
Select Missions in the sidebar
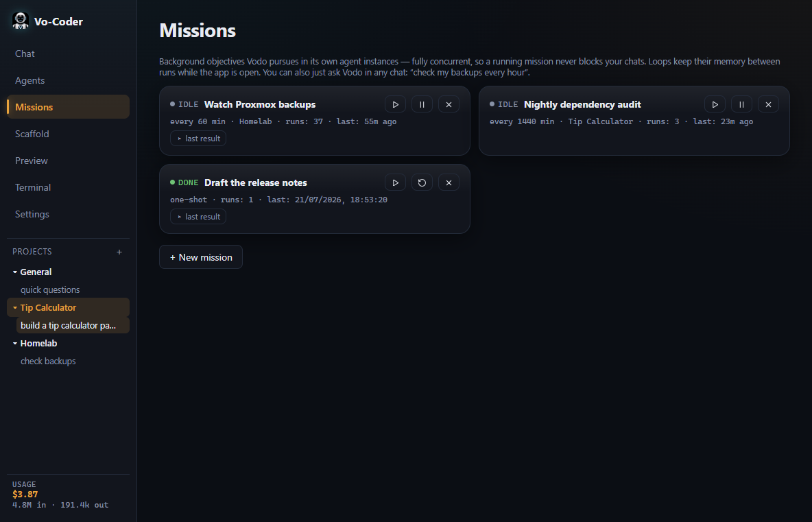[69, 107]
